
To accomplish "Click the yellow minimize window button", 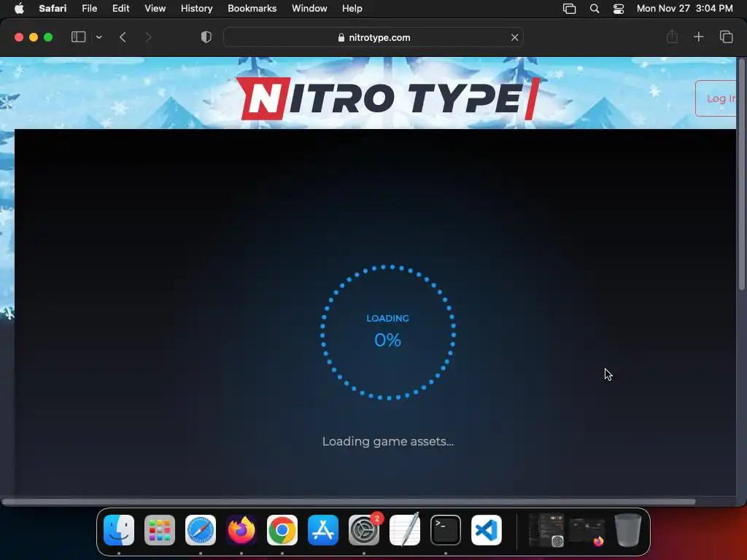I will [34, 37].
